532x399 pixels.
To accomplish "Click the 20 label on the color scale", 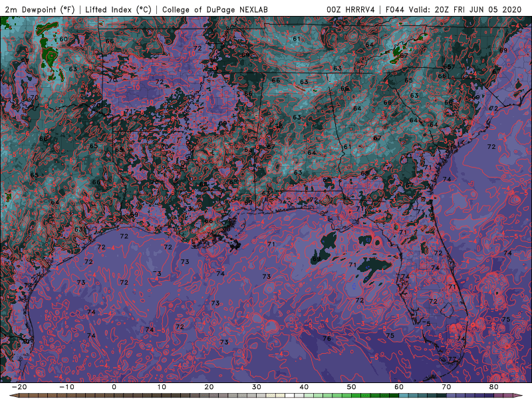I will 209,387.
